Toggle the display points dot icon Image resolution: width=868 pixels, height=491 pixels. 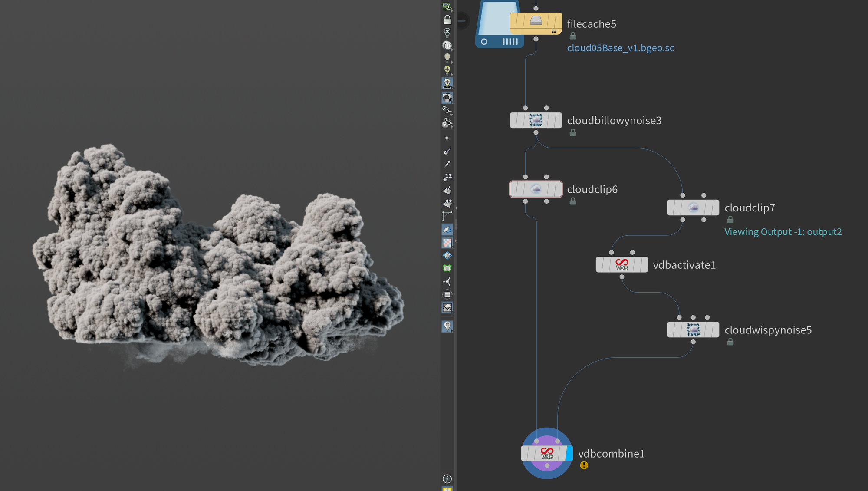447,138
